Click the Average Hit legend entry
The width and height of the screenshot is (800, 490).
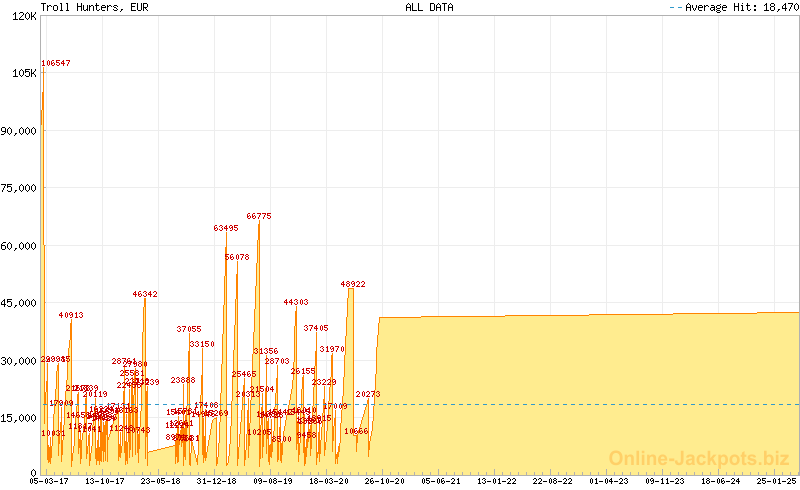[x=732, y=7]
